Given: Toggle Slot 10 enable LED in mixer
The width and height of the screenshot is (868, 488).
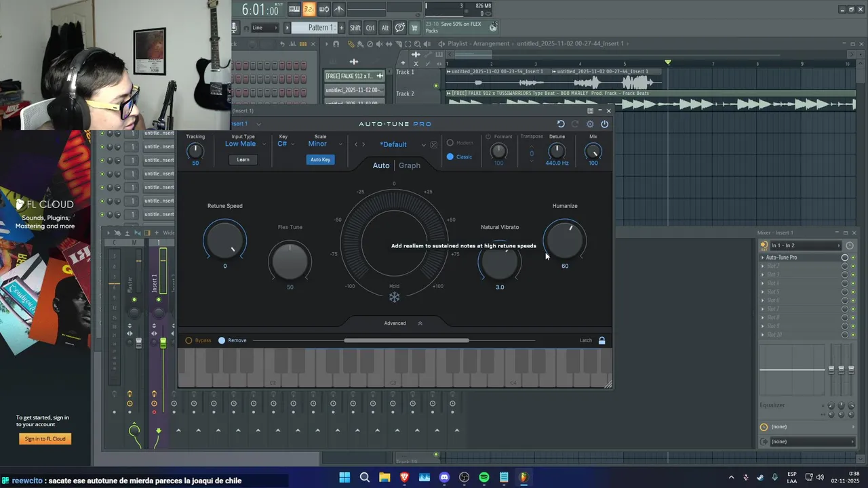Looking at the screenshot, I should [853, 335].
